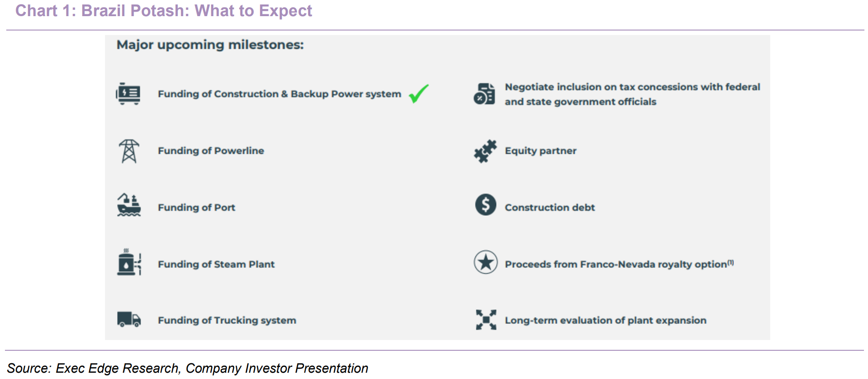Click the star circle royalty icon
This screenshot has height=379, width=868.
point(486,262)
